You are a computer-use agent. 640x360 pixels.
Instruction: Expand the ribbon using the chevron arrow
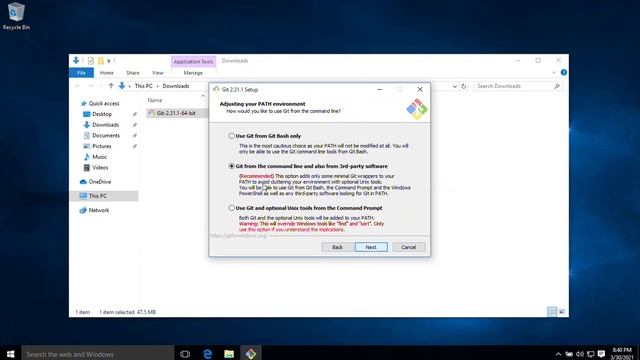(554, 73)
